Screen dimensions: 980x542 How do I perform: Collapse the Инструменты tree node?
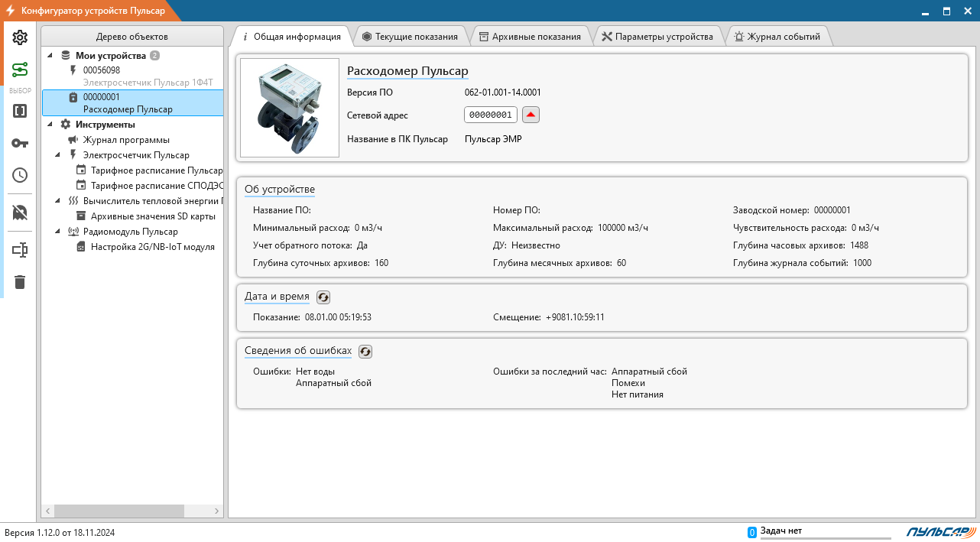(x=50, y=125)
